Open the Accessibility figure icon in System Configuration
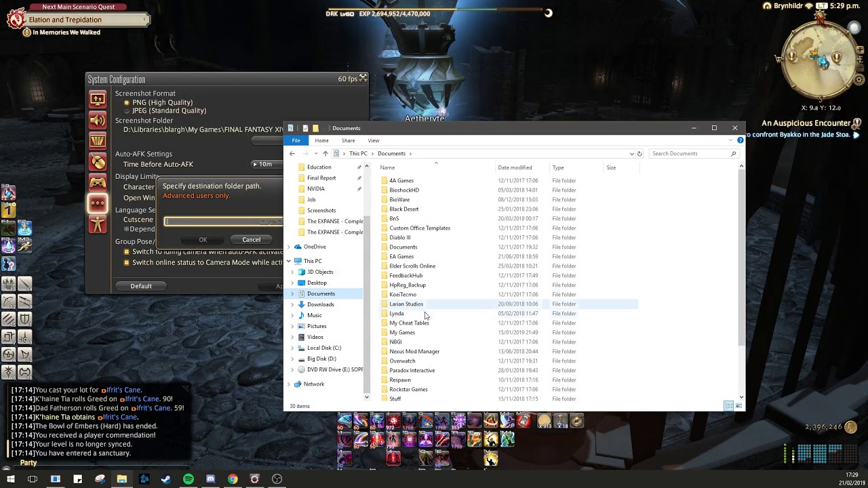868x488 pixels. pyautogui.click(x=98, y=224)
